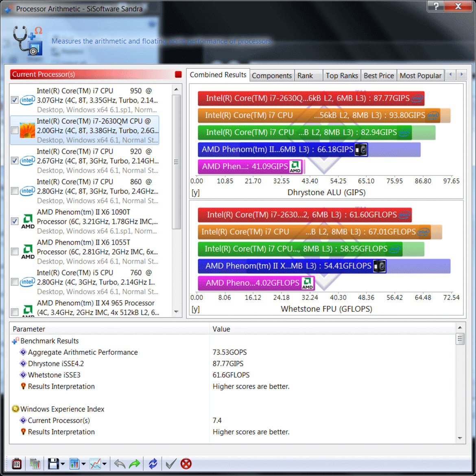Screen dimensions: 476x476
Task: Click the line graph icon in the toolbar
Action: [95, 463]
